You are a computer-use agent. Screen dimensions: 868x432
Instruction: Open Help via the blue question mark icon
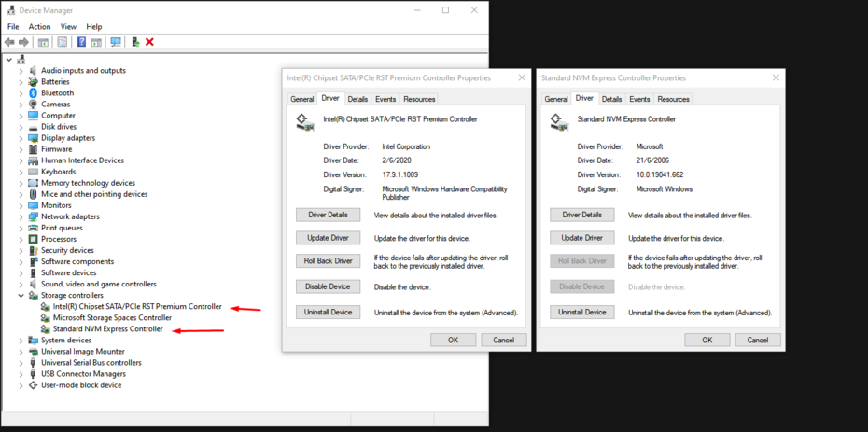tap(81, 42)
